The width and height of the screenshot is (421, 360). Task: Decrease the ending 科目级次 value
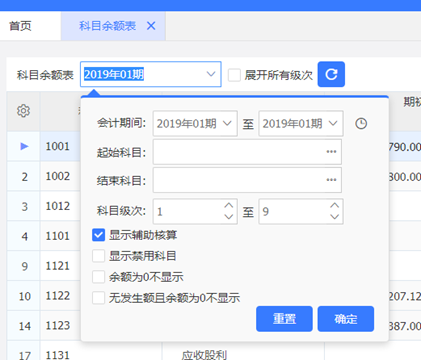pyautogui.click(x=334, y=217)
